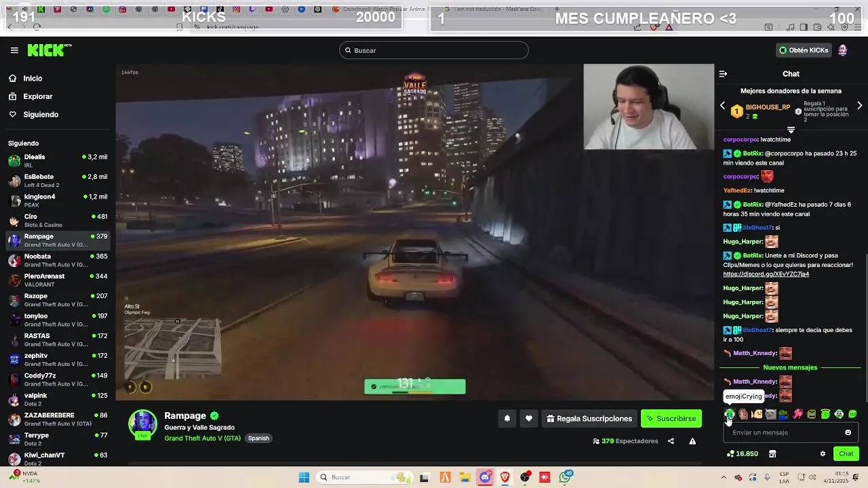
Task: Click the stream video player
Action: 415,232
